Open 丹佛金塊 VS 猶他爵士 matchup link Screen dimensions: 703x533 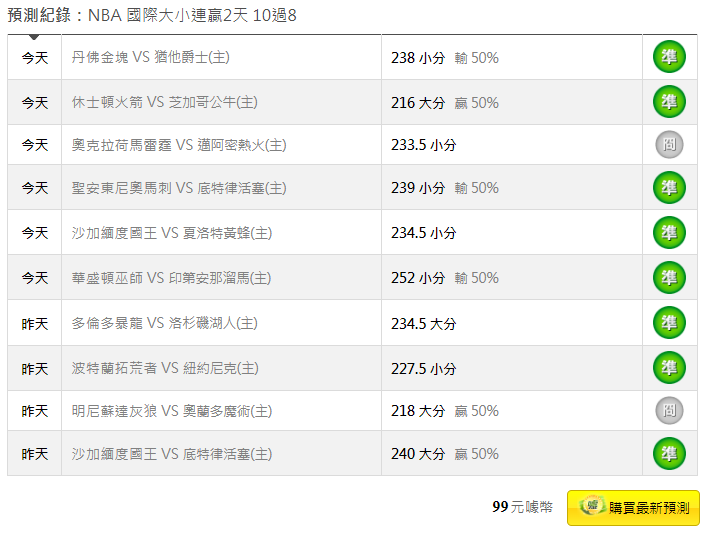coord(151,57)
